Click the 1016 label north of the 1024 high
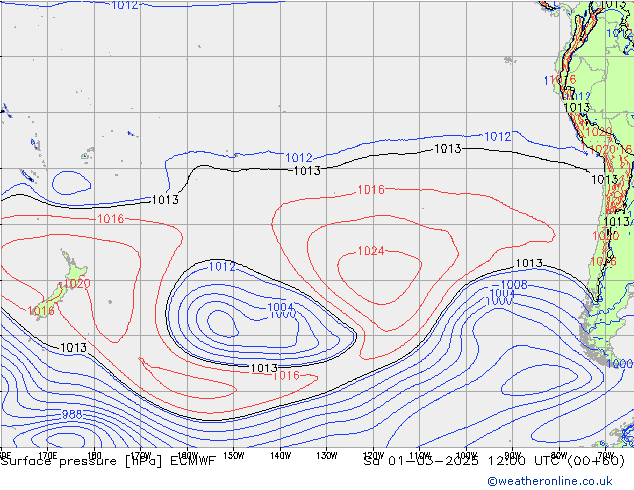The width and height of the screenshot is (634, 490). click(x=371, y=190)
